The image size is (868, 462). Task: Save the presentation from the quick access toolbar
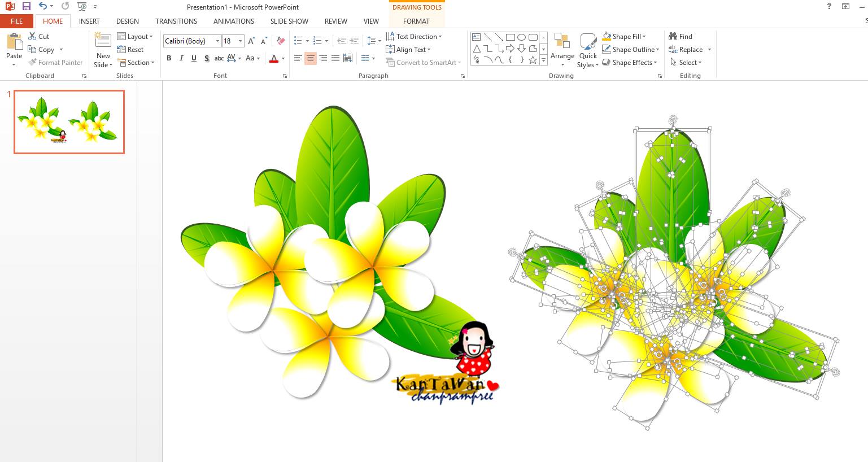27,7
